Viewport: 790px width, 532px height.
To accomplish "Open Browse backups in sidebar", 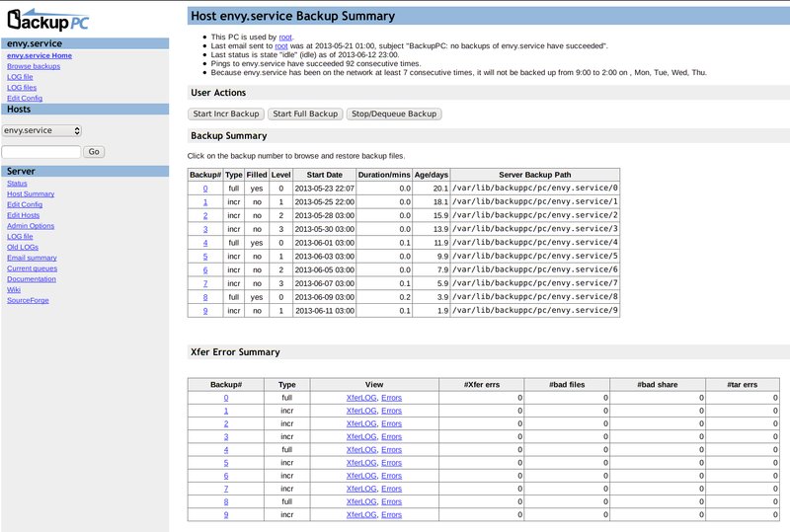I will coord(35,66).
